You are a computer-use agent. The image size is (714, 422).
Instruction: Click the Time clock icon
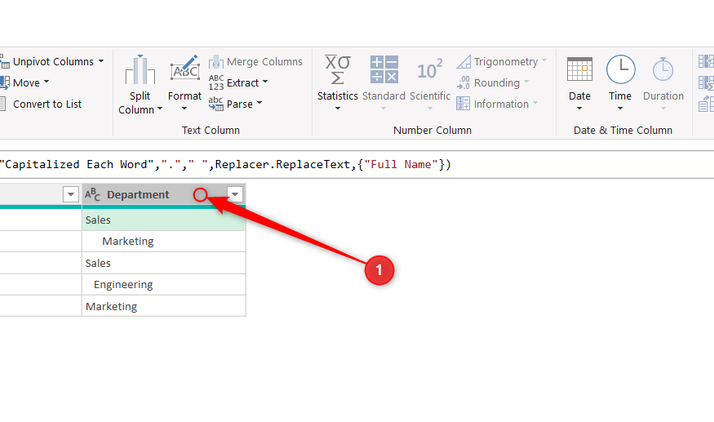point(620,69)
